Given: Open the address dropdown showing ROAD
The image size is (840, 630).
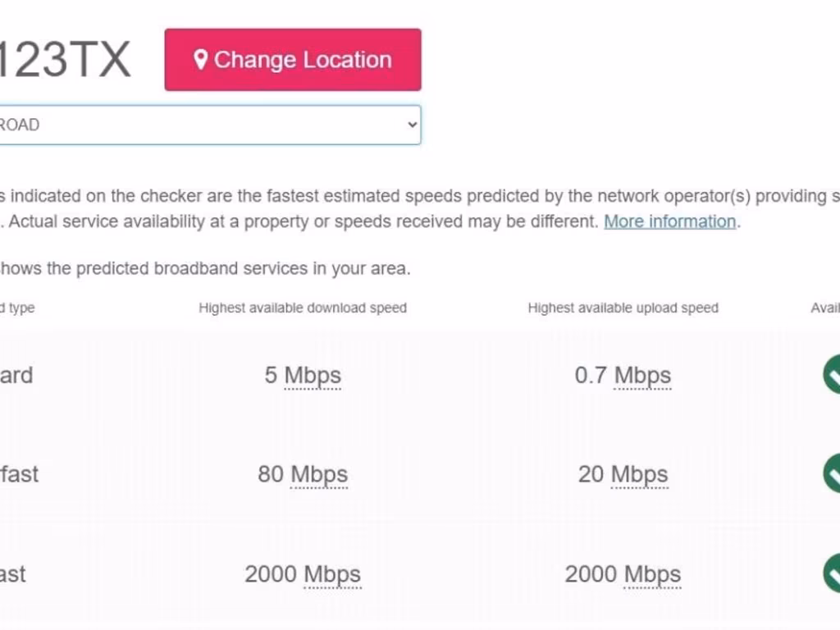Looking at the screenshot, I should click(x=205, y=125).
